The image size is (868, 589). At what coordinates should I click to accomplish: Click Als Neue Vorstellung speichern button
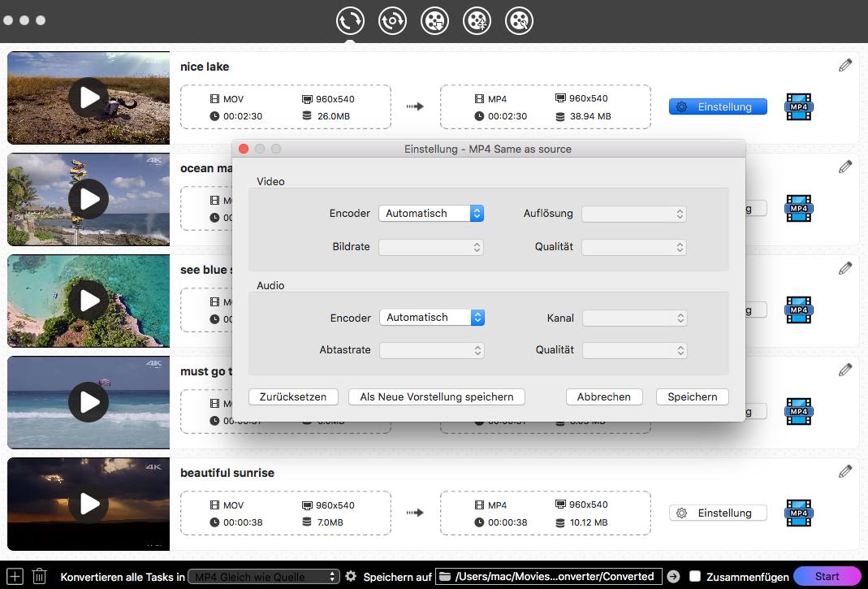tap(437, 396)
